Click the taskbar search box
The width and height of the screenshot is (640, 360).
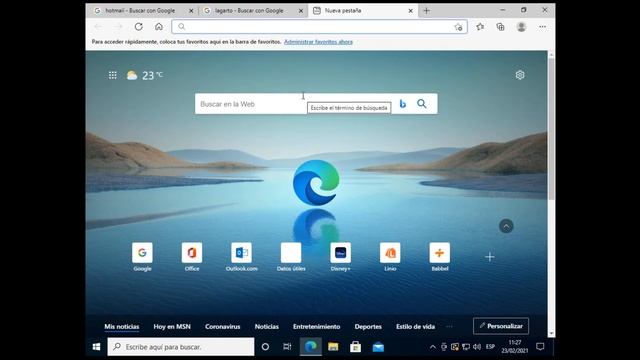pos(181,347)
